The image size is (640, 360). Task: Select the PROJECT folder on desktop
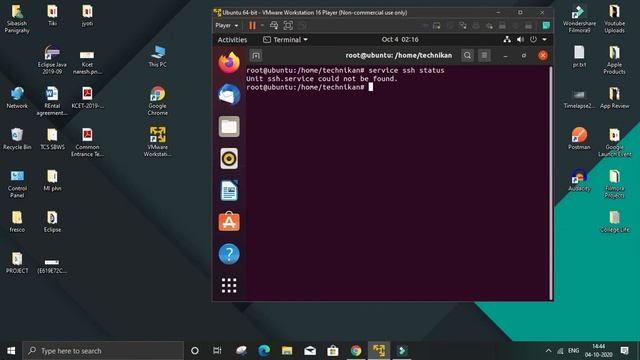click(17, 262)
